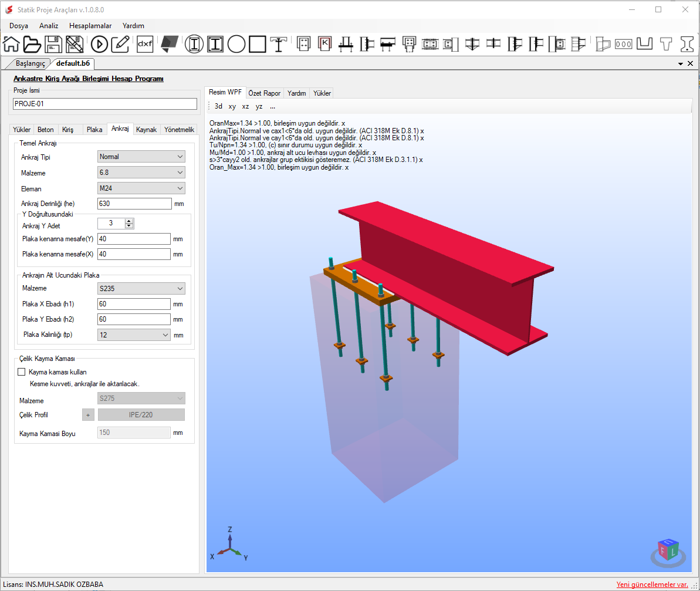Open the cross-shaped beam splice icon
700x591 pixels.
coord(493,44)
